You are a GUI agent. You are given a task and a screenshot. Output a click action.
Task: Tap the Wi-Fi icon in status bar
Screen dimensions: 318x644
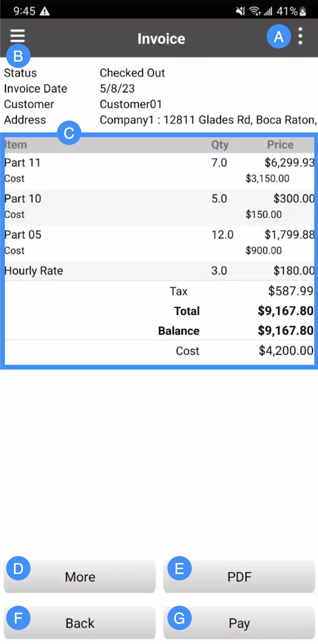(255, 11)
